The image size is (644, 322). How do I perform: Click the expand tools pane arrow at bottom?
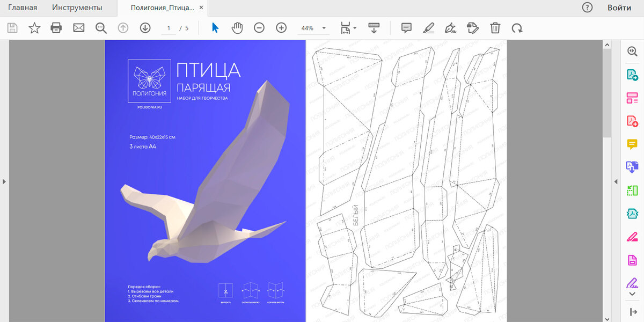(x=632, y=312)
